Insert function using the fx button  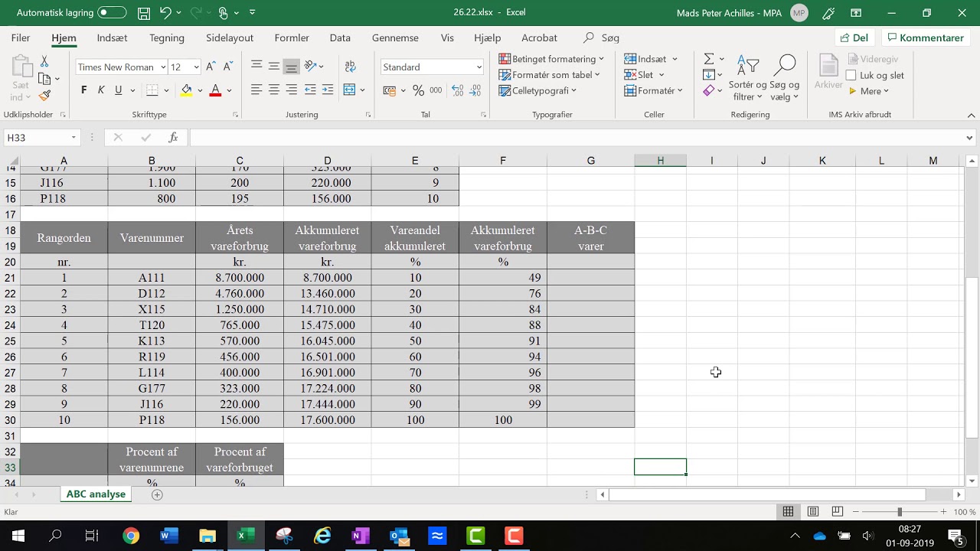click(x=174, y=138)
